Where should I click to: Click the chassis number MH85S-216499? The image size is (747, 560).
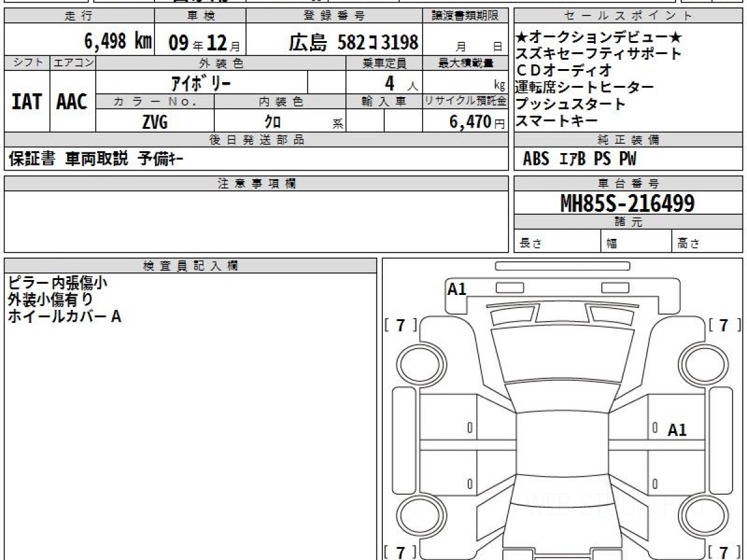(627, 203)
